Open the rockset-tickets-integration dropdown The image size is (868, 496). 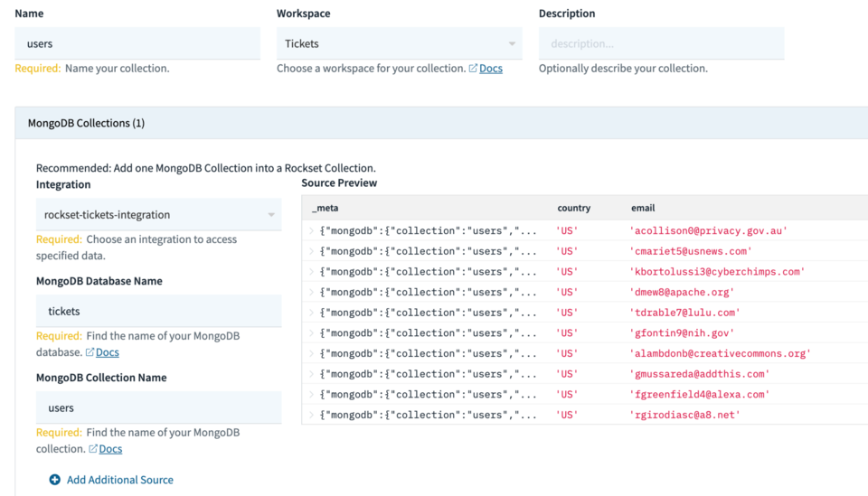[159, 214]
